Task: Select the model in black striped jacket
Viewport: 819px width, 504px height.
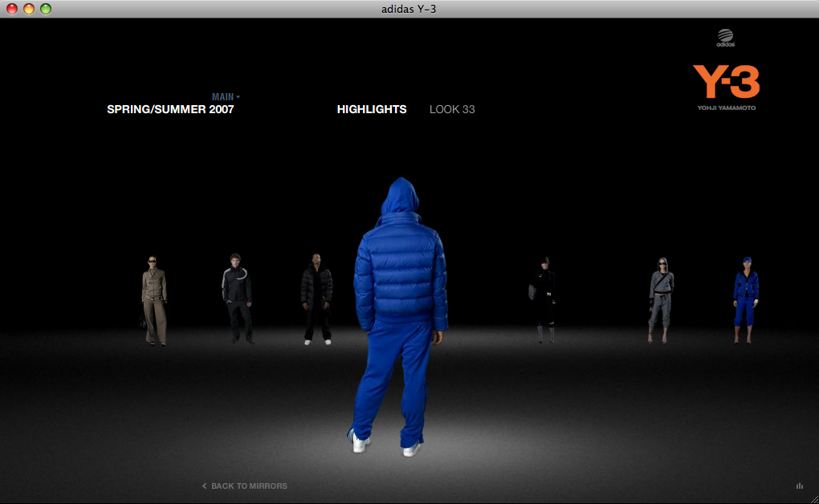Action: coord(237,299)
